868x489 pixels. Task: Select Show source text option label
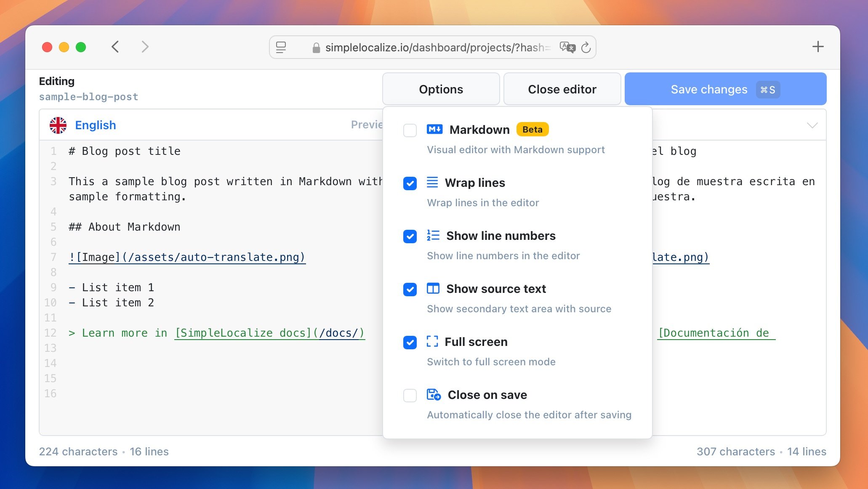[496, 289]
